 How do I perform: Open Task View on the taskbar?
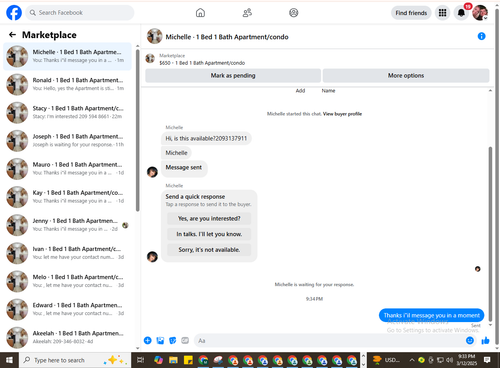(141, 360)
